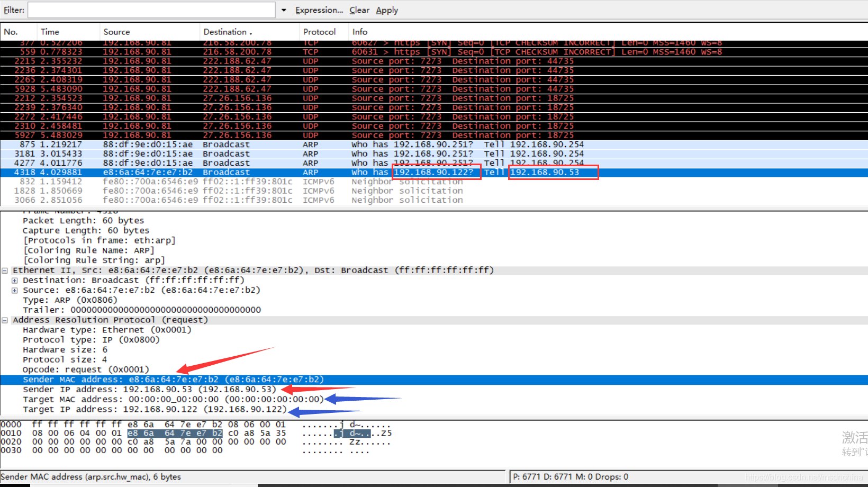
Task: Select packet 4277 ARP row
Action: click(434, 163)
